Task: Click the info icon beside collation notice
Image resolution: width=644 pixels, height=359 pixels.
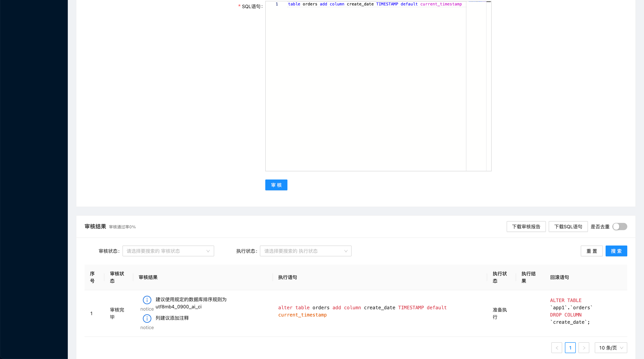Action: (x=147, y=300)
